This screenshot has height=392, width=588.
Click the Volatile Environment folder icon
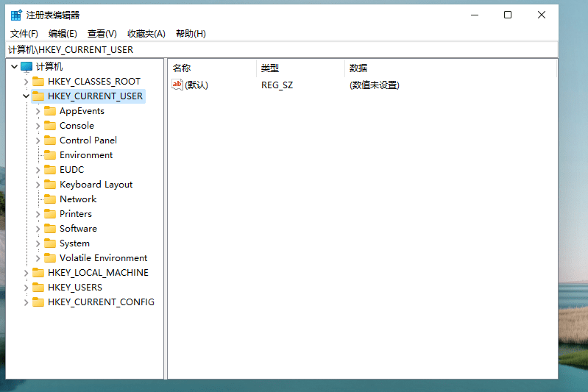[50, 258]
